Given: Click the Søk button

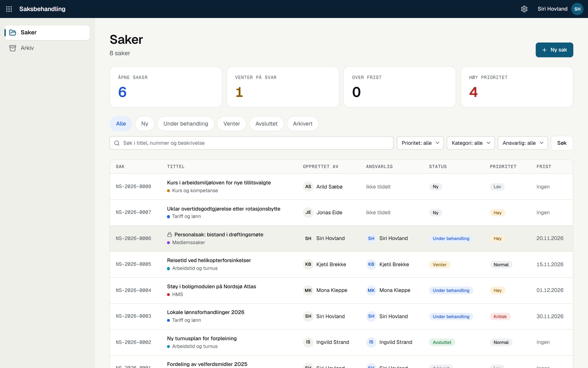Looking at the screenshot, I should (562, 143).
